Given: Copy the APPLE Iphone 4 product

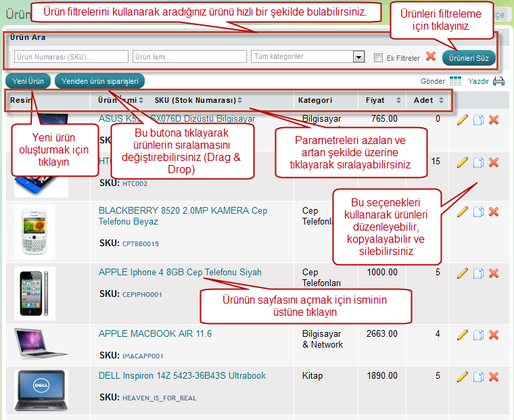Looking at the screenshot, I should 478,273.
